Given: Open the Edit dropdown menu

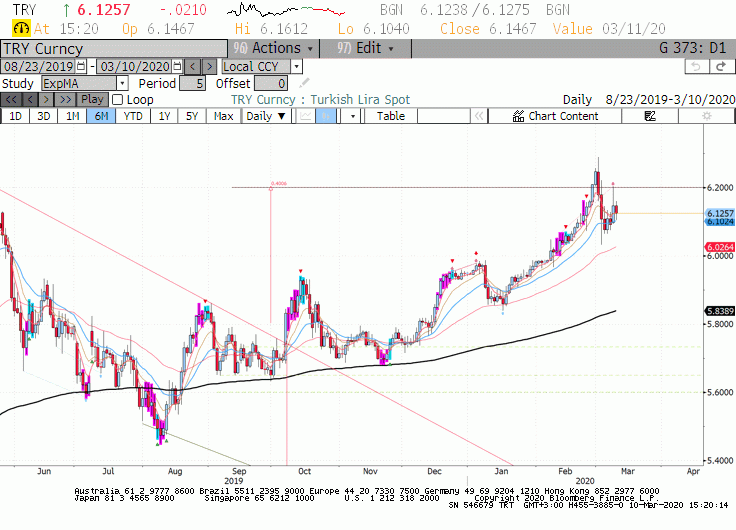Looking at the screenshot, I should click(366, 48).
